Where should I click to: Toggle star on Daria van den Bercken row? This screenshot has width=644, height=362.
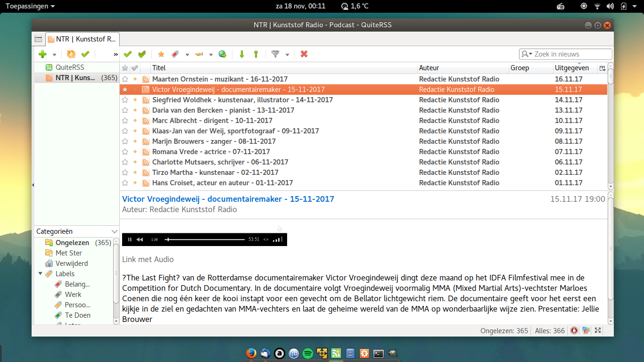(125, 110)
